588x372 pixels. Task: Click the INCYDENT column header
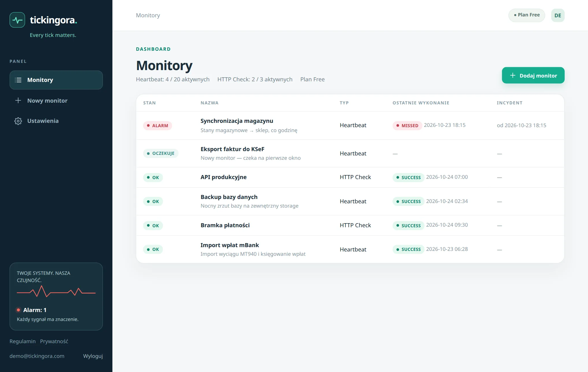coord(510,103)
